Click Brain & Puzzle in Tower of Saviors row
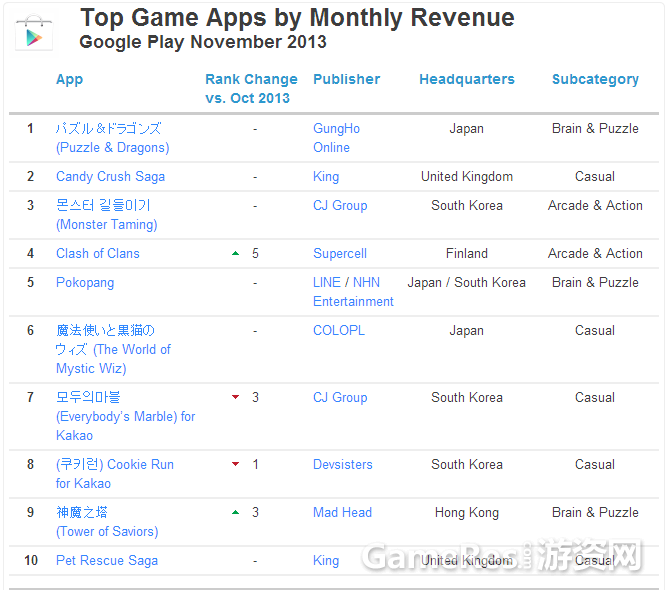Image resolution: width=667 pixels, height=590 pixels. coord(595,512)
